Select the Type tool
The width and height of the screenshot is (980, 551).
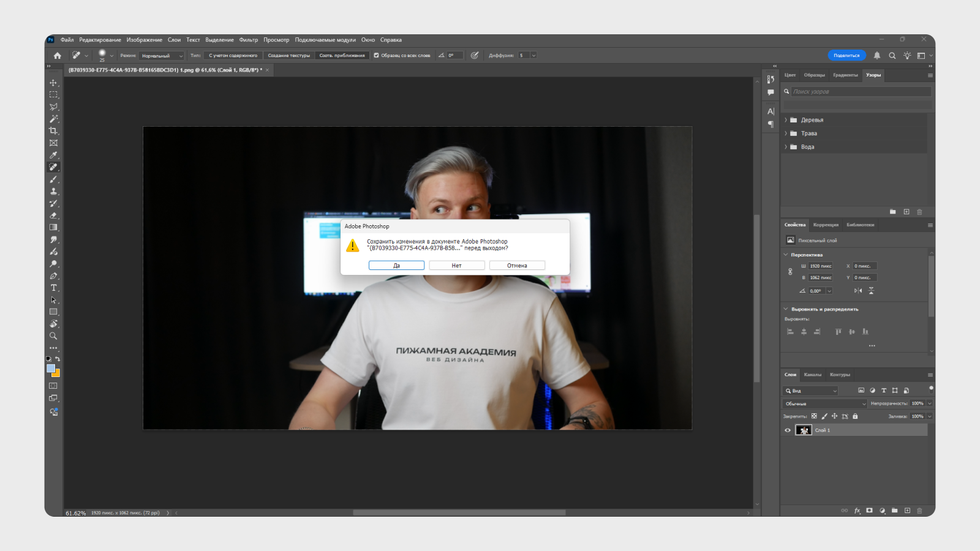point(53,288)
